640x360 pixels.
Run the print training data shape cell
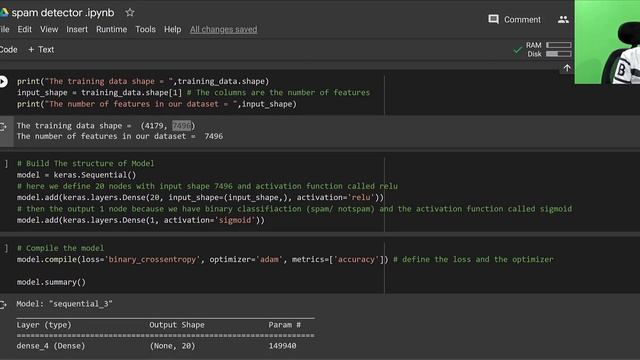tap(3, 81)
